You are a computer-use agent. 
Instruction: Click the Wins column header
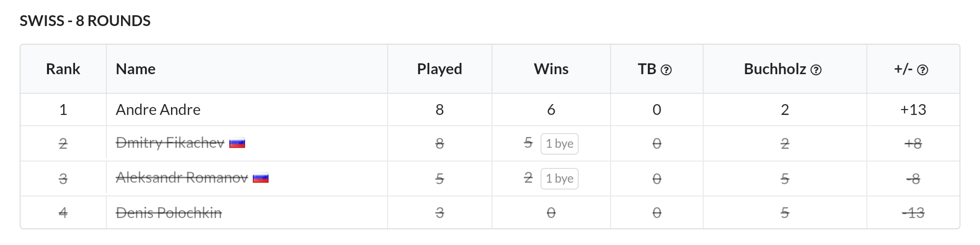pyautogui.click(x=551, y=69)
